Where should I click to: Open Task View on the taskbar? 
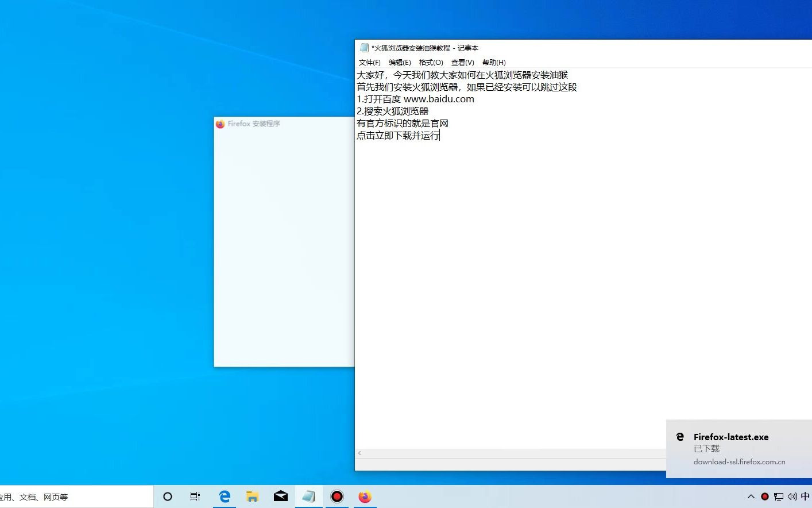(195, 497)
